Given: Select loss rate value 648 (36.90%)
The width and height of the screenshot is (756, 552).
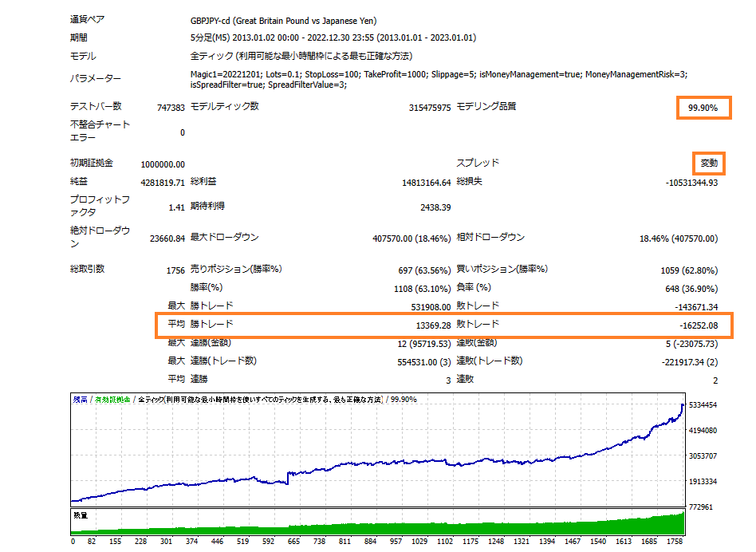Looking at the screenshot, I should point(691,289).
